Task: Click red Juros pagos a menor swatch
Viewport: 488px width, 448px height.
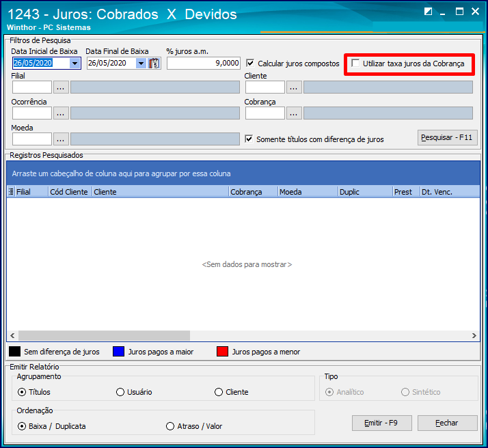Action: 223,352
